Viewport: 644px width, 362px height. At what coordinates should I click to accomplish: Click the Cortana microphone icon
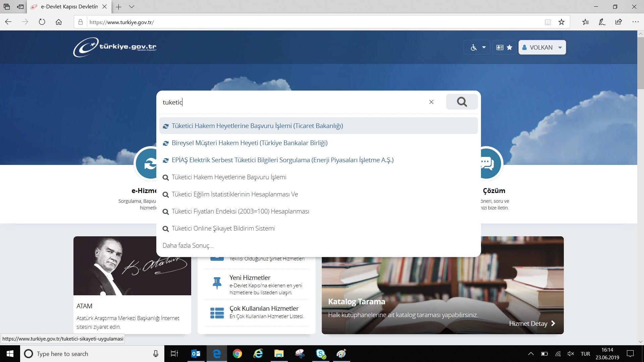click(x=156, y=354)
